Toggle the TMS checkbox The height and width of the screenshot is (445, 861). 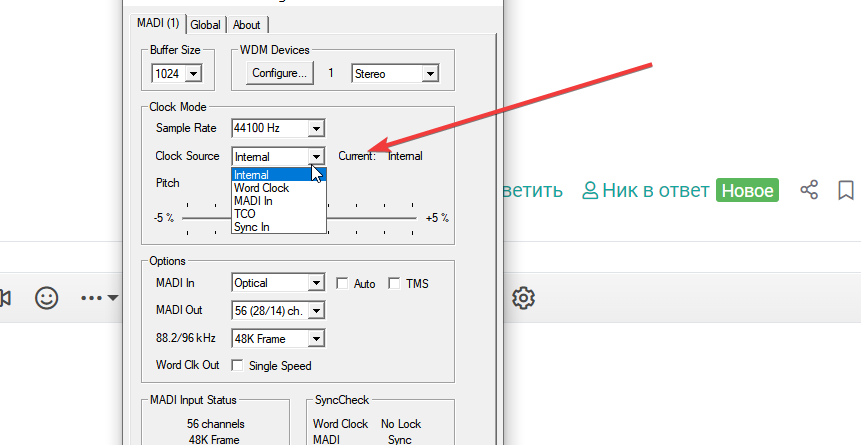tap(394, 283)
